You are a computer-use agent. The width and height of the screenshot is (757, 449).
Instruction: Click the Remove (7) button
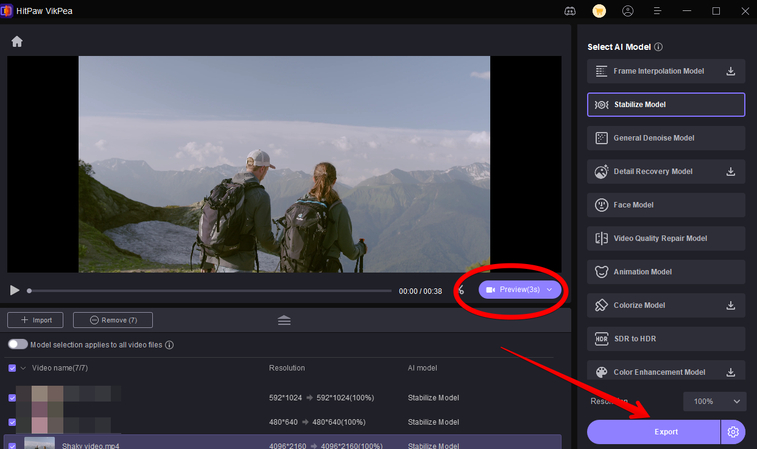(113, 320)
